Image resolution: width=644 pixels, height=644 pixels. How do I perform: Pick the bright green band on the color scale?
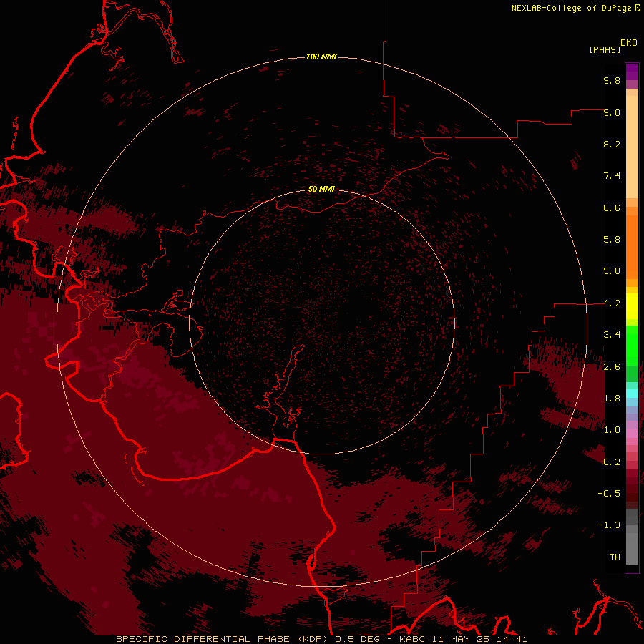(x=632, y=345)
